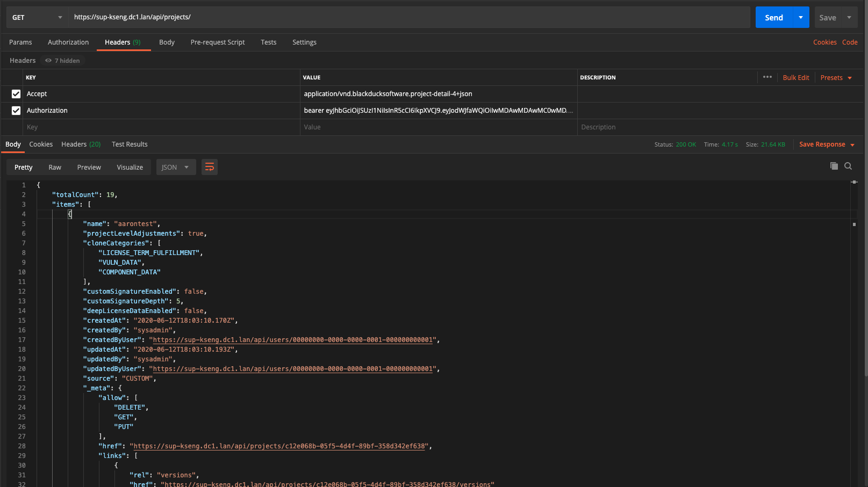Click the empty Description field
This screenshot has height=487, width=868.
(720, 127)
